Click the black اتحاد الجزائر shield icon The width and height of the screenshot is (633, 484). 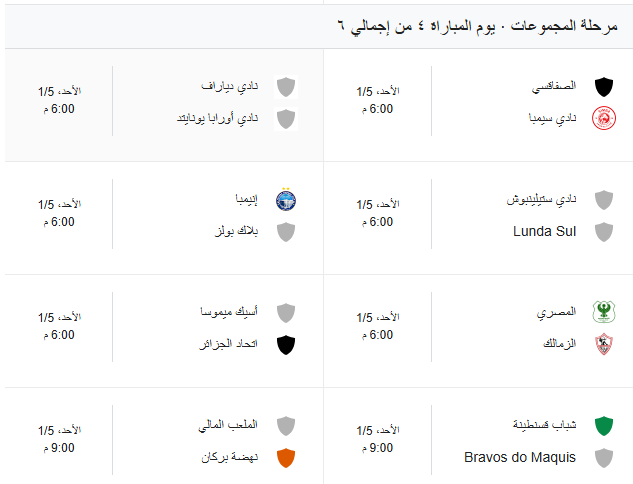[286, 345]
